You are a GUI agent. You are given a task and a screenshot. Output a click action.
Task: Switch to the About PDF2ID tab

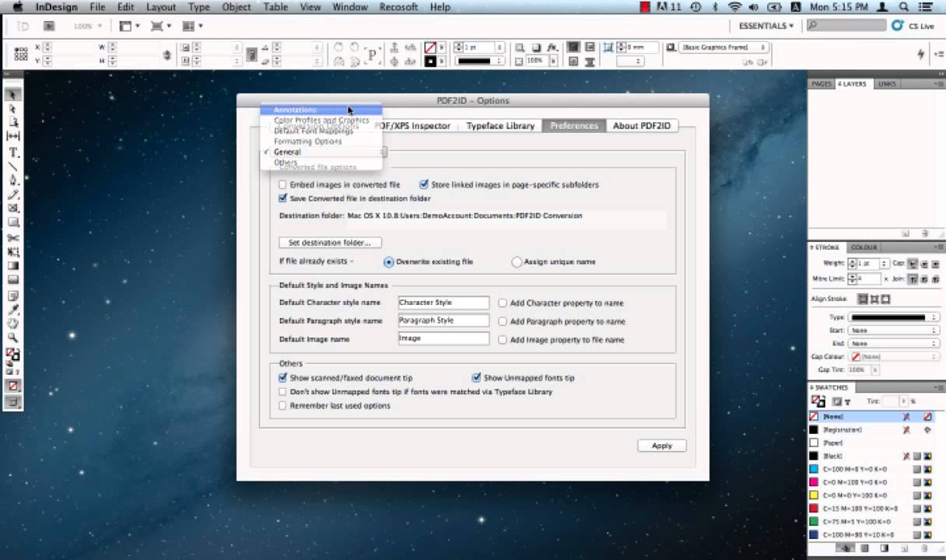tap(642, 126)
